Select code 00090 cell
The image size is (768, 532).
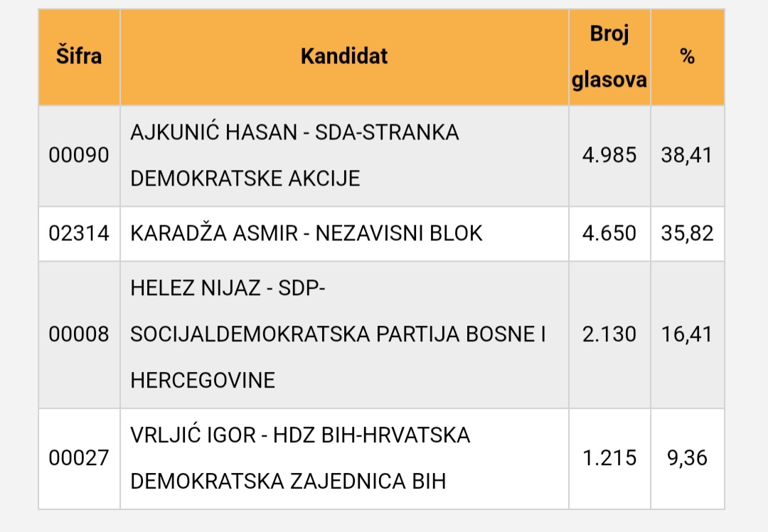tap(79, 155)
